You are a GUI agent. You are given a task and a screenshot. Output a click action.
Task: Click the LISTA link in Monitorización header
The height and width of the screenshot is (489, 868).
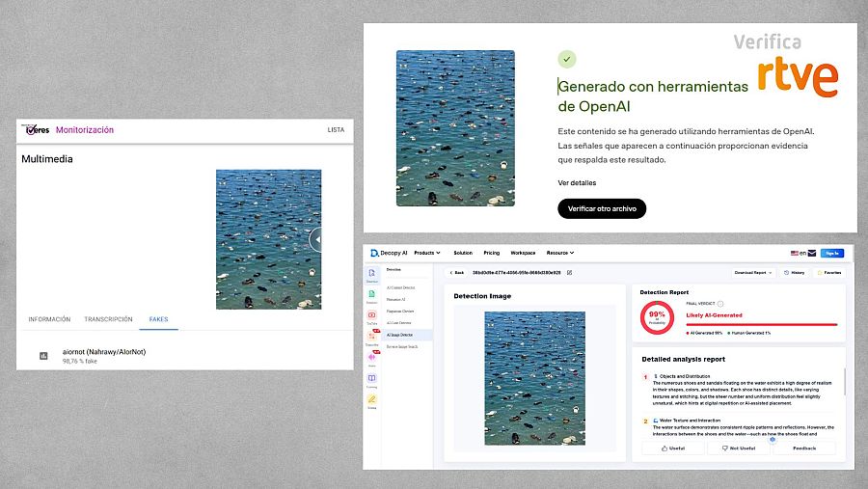(336, 129)
